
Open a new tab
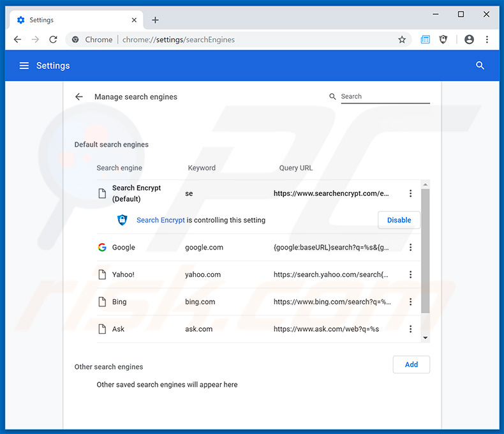coord(155,20)
